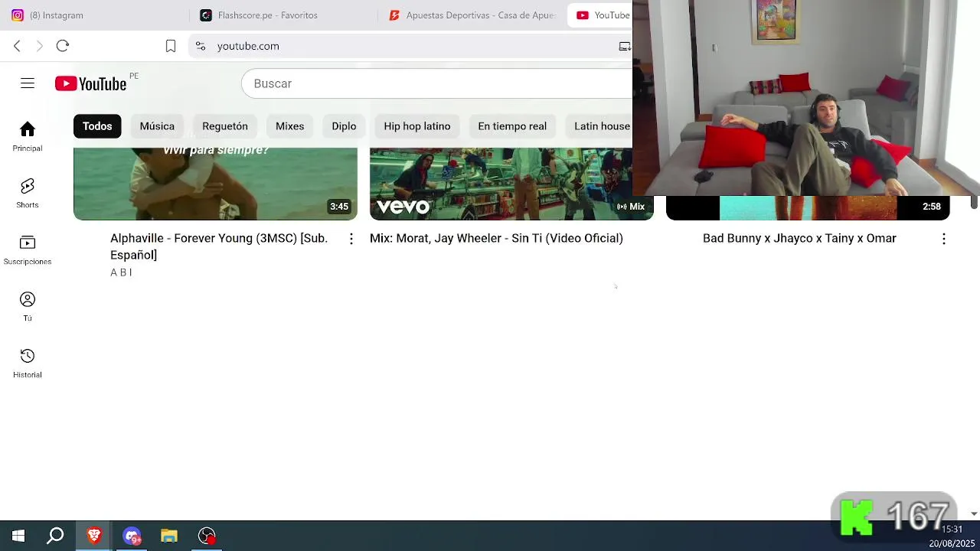
Task: Open the Mix: Morat, Jay Wheeler title
Action: [x=496, y=239]
